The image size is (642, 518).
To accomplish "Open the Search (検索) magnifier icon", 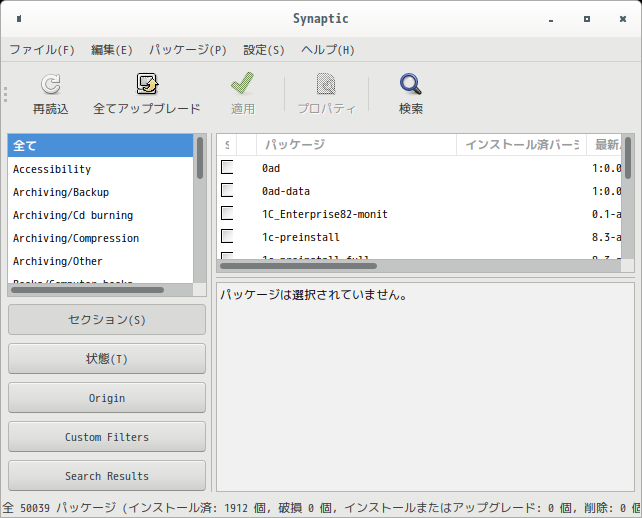I will coord(411,84).
